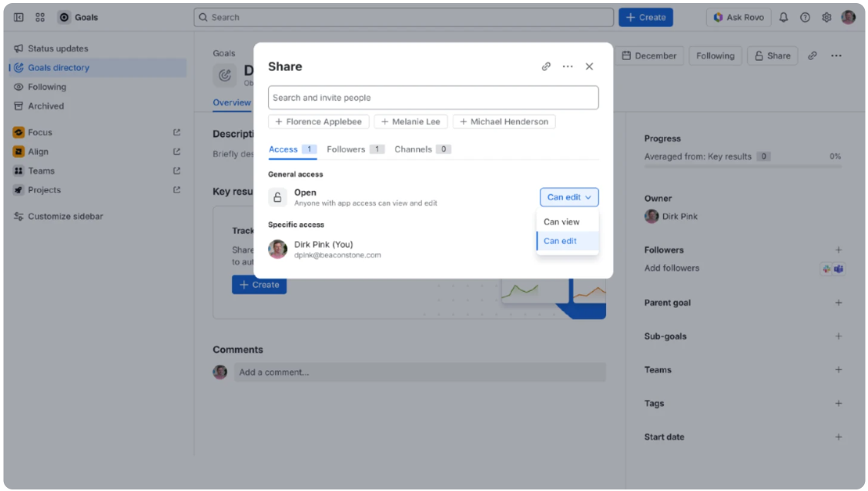This screenshot has width=868, height=491.
Task: Click Add followers text
Action: click(672, 268)
